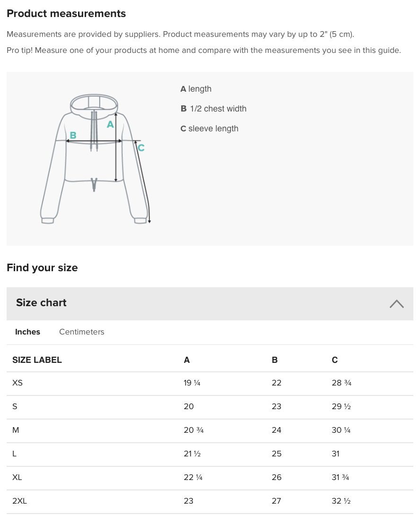Click the 'C sleeve length' legend entry
The height and width of the screenshot is (532, 419).
tap(209, 129)
